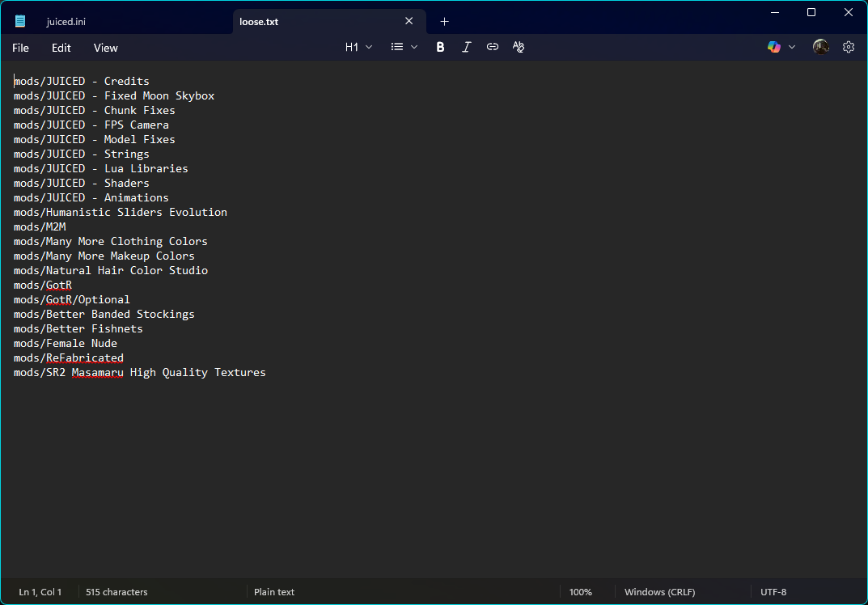Screen dimensions: 868x605
Task: Open the Edit menu
Action: tap(61, 48)
